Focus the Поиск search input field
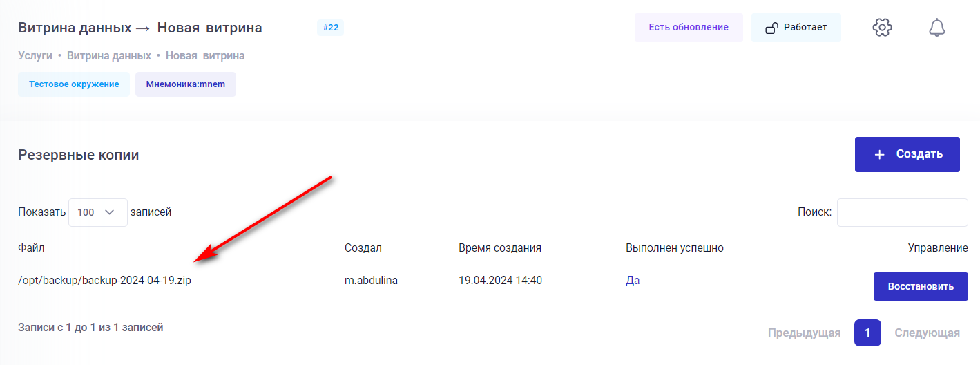Screen dimensions: 980x365 tap(902, 213)
